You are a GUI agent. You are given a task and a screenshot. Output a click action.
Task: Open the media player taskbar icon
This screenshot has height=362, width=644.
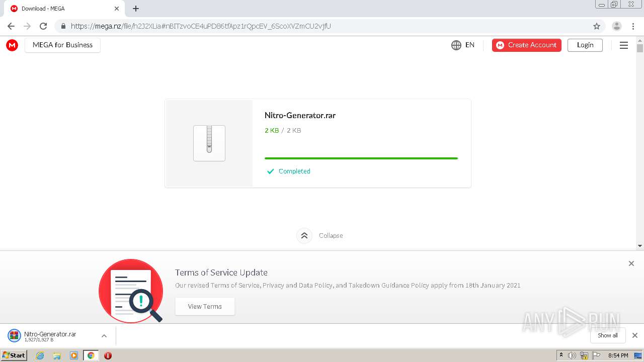click(x=74, y=355)
